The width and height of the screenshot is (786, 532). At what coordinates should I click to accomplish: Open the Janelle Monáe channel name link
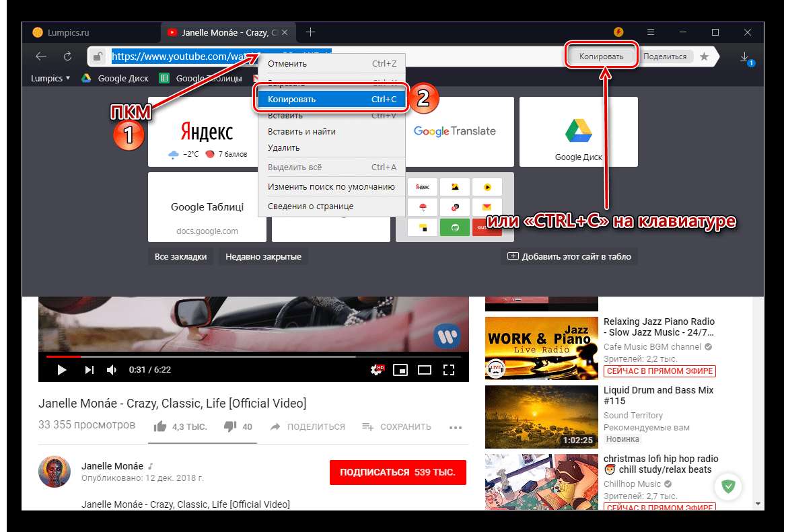click(x=112, y=466)
